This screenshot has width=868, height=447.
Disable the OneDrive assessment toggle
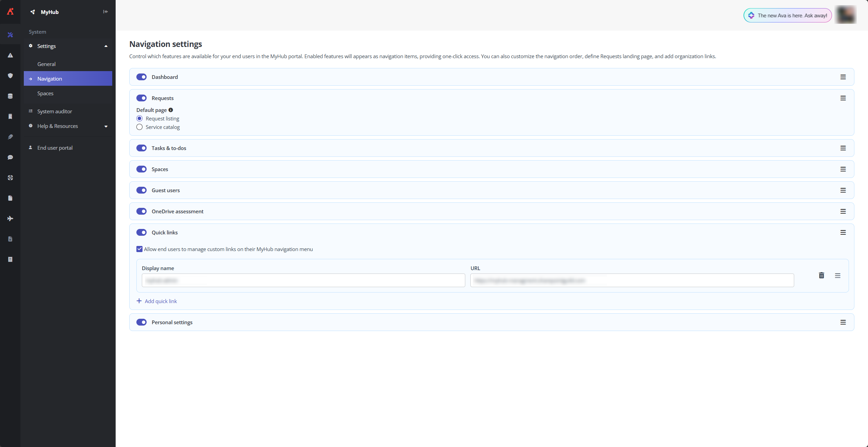click(141, 211)
